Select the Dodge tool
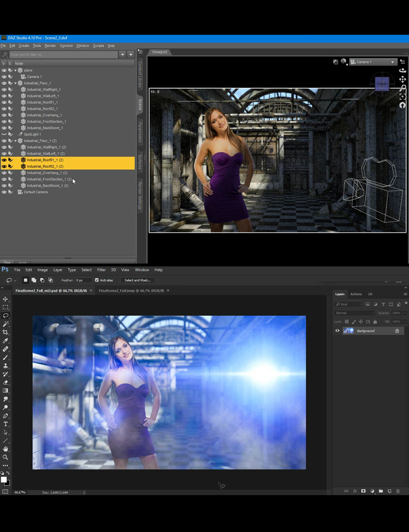This screenshot has height=532, width=409. (5, 408)
